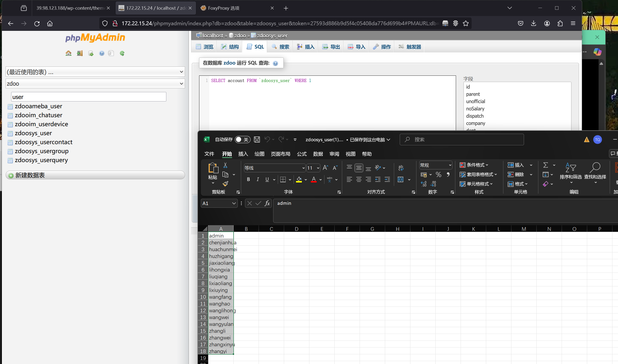Open the Excel 数据 ribbon tab
Viewport: 618px width, 364px height.
tap(318, 154)
